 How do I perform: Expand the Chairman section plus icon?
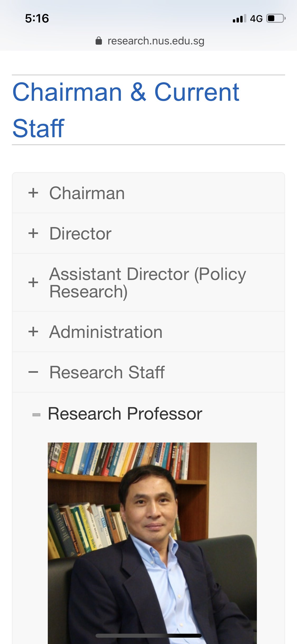[x=33, y=193]
